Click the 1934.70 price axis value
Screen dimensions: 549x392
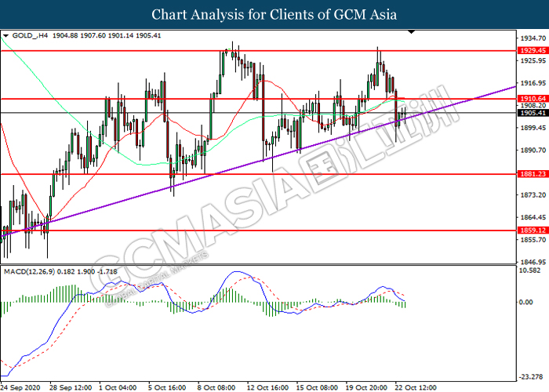[x=533, y=38]
